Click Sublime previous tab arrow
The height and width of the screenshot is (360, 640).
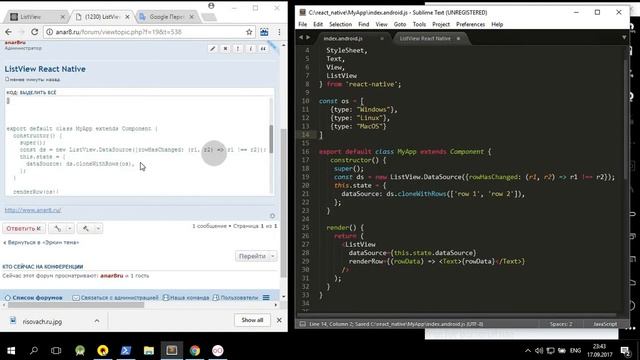pyautogui.click(x=301, y=38)
